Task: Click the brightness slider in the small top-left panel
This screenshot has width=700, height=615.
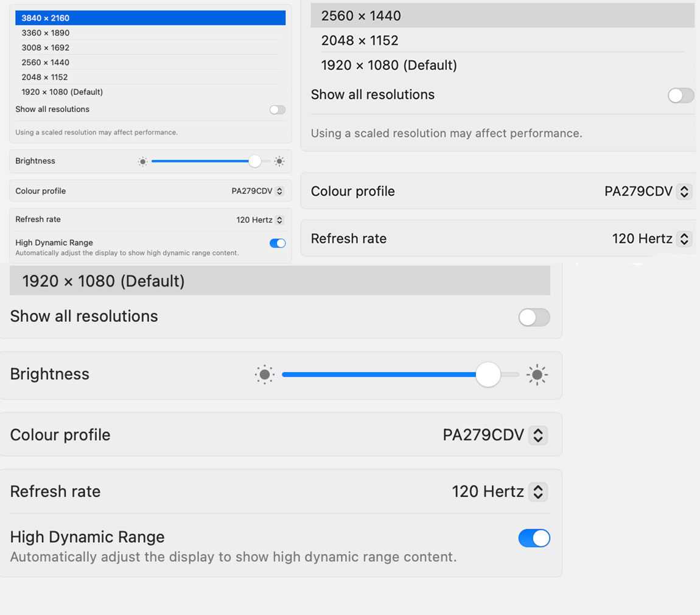Action: point(211,161)
